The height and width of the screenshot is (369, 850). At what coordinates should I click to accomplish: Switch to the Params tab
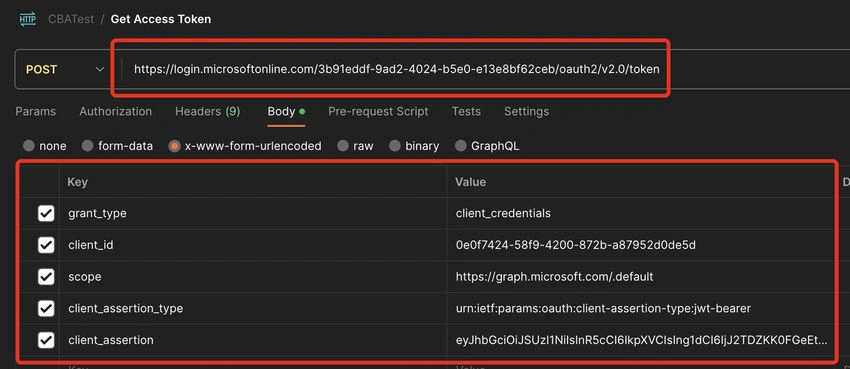[x=35, y=112]
